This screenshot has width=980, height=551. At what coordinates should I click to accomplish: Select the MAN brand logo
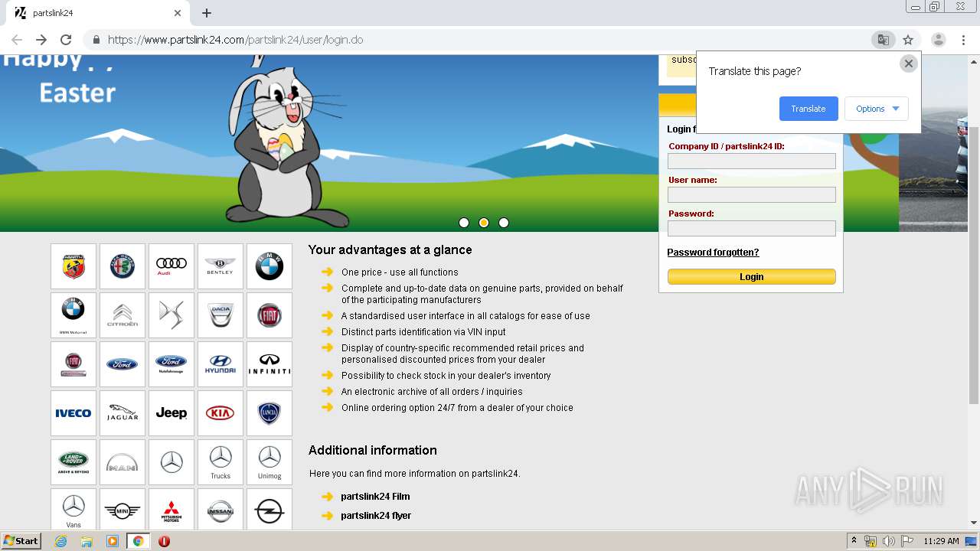[122, 462]
